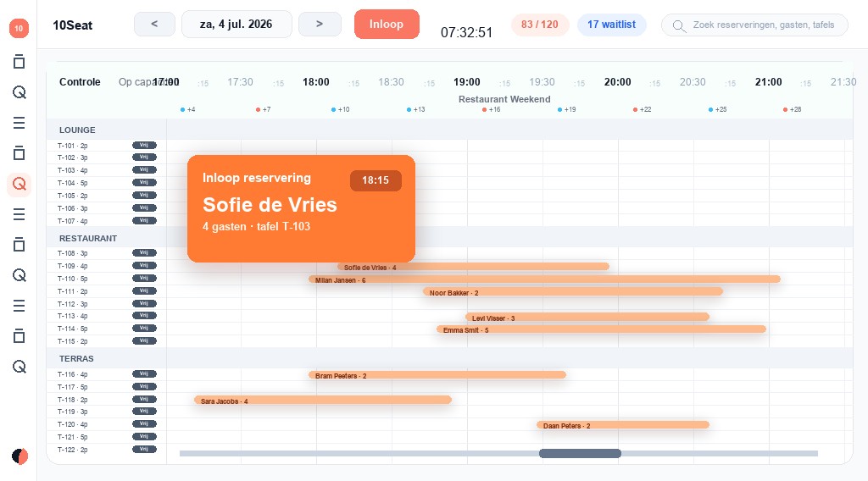Select the Controle tab
This screenshot has width=868, height=481.
pyautogui.click(x=80, y=82)
